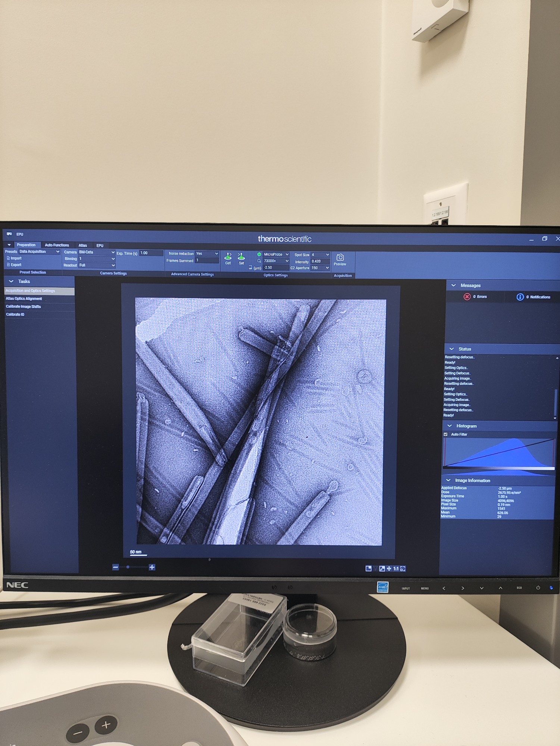Click the pan arrows icon below image
560x746 pixels.
pyautogui.click(x=389, y=569)
